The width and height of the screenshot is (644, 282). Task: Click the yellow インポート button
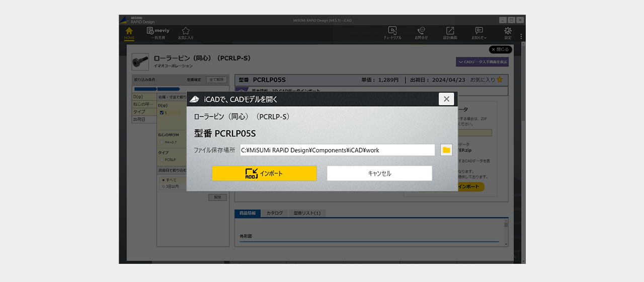[264, 173]
